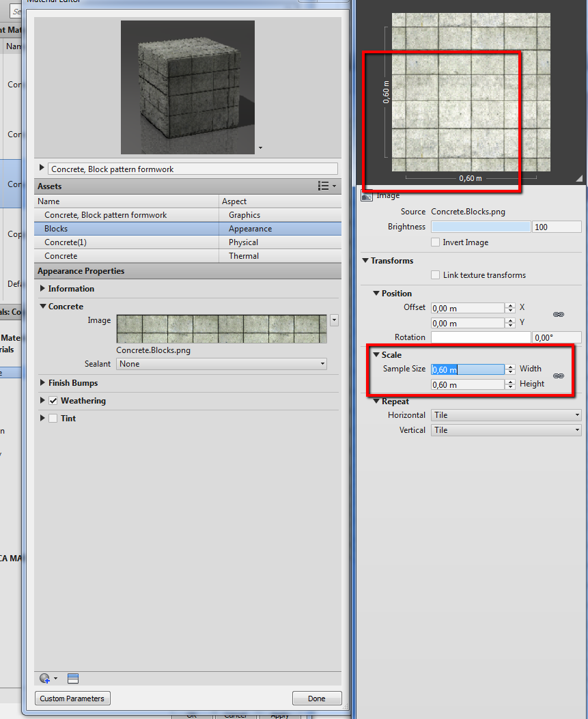The image size is (588, 719).
Task: Toggle the Scale aspect ratio link icon
Action: coord(558,376)
